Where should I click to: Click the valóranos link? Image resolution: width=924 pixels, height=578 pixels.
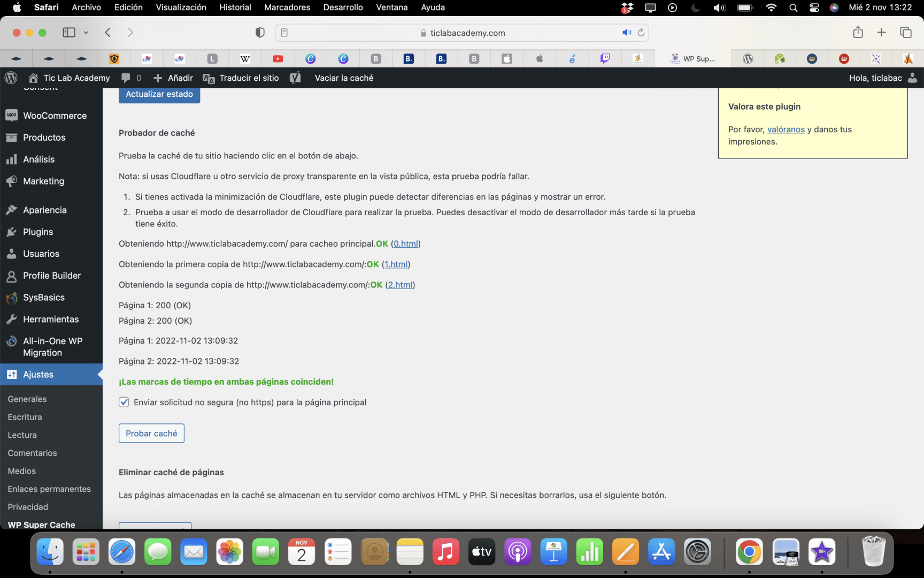pyautogui.click(x=786, y=130)
